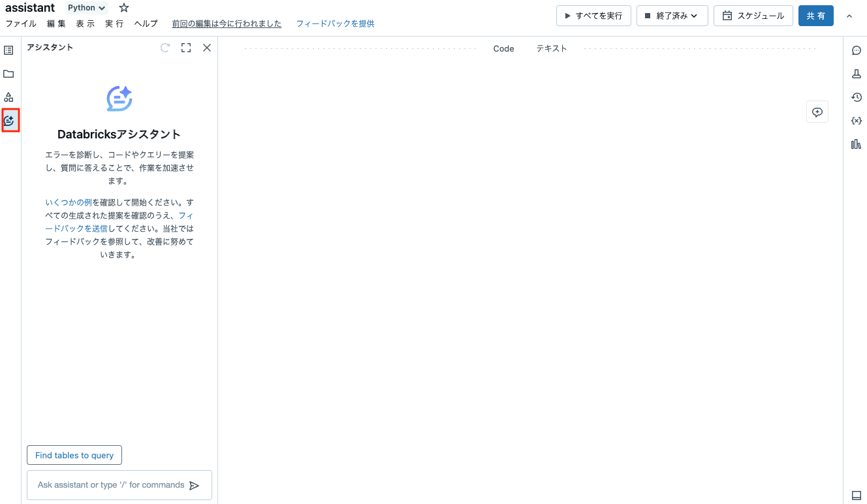Open the ファイル menu
Screen dimensions: 867x504
22,23
